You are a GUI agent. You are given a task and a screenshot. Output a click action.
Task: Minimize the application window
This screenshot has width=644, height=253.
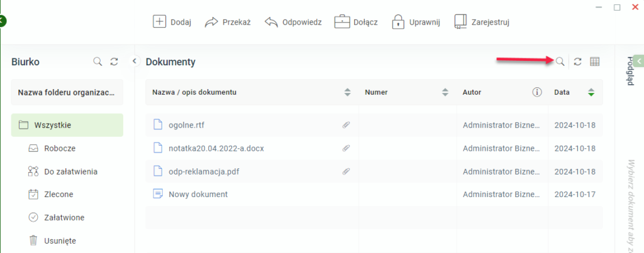click(599, 7)
